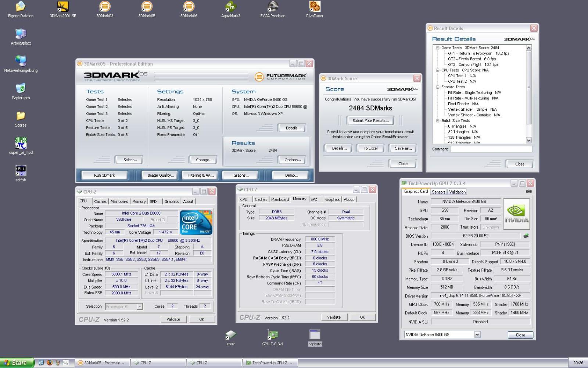Collapse the Batch Size Tests tree node

tap(437, 121)
